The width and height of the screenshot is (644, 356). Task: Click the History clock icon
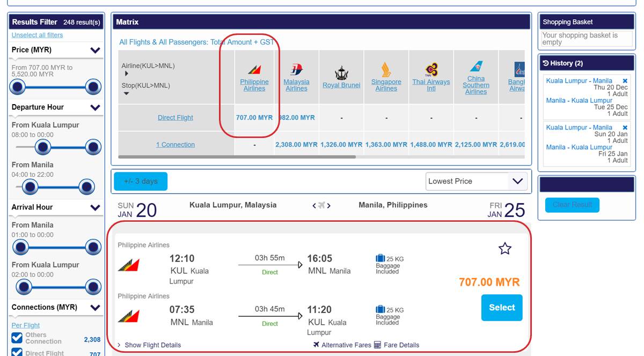[546, 63]
